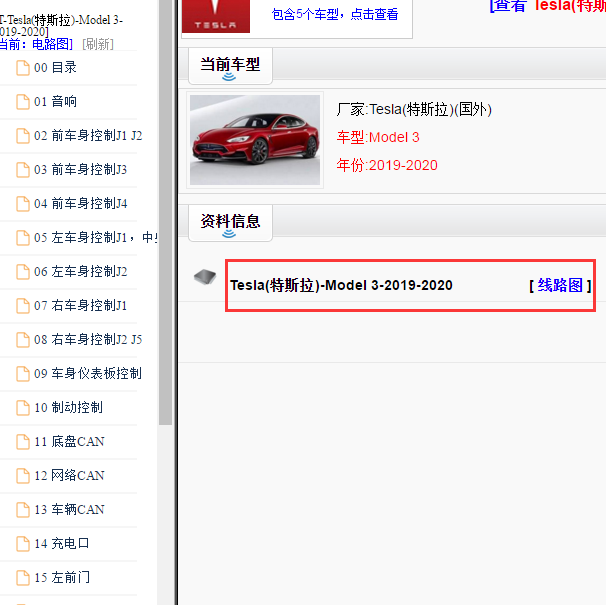Screen dimensions: 606x605
Task: Click the page icon beside 14 充电口
Action: (x=23, y=544)
